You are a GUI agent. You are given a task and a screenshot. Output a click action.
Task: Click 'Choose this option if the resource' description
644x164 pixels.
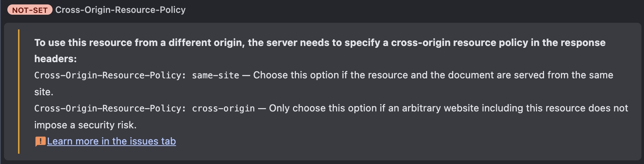point(330,75)
